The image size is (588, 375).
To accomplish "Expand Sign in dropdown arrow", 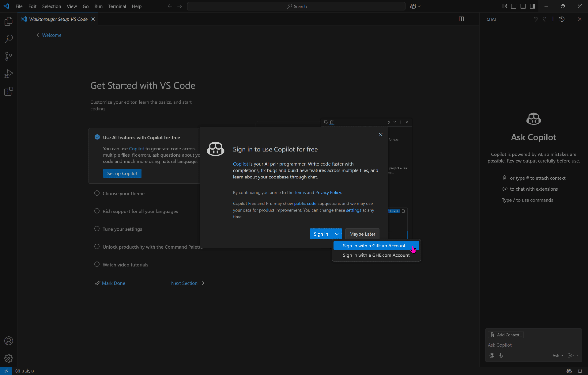I will point(337,234).
